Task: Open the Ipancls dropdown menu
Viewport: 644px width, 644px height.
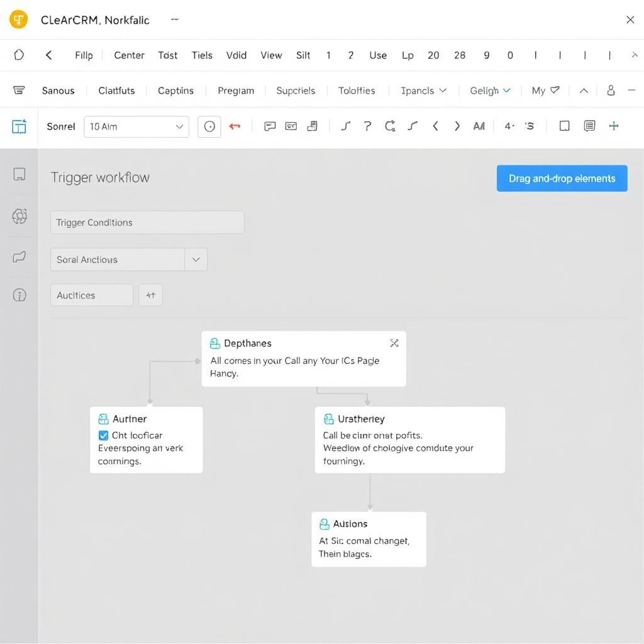Action: tap(423, 90)
